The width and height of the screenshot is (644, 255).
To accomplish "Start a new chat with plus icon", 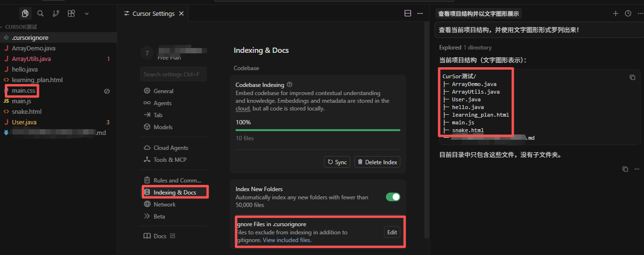I will tap(616, 13).
